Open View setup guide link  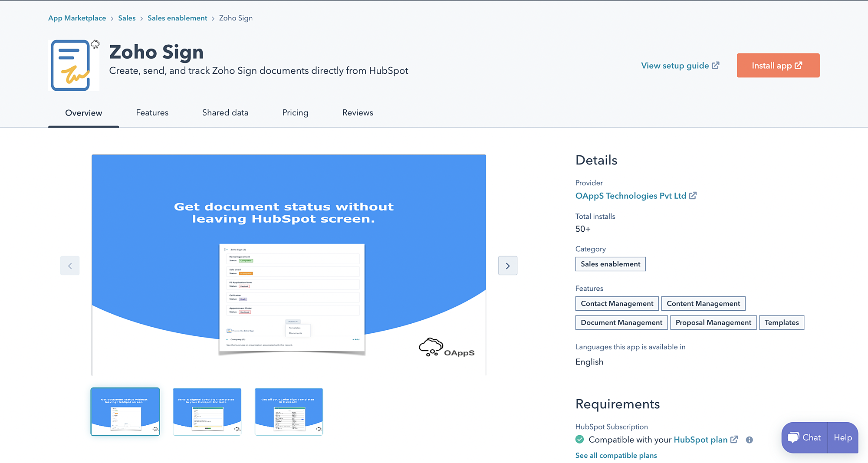click(x=680, y=66)
